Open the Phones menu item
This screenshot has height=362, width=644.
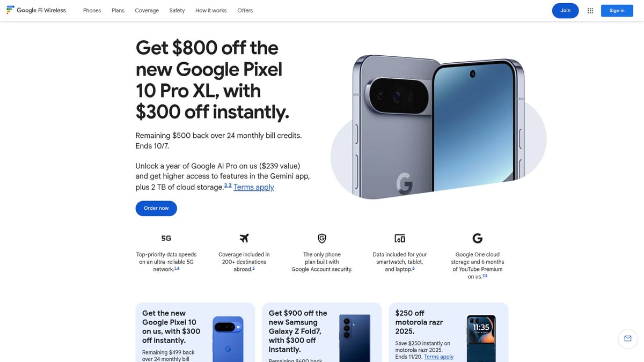tap(92, 11)
